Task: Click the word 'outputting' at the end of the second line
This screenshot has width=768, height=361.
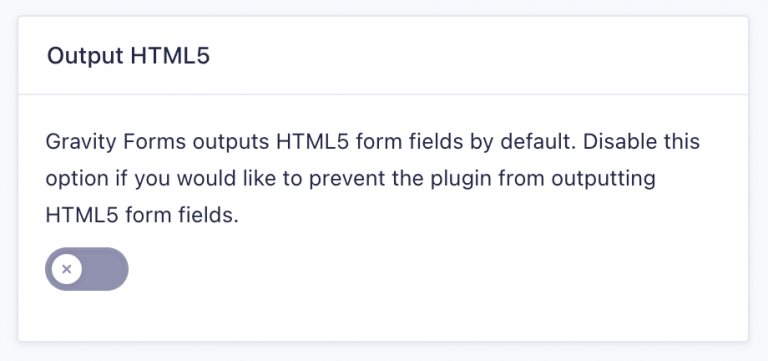Action: coord(603,179)
